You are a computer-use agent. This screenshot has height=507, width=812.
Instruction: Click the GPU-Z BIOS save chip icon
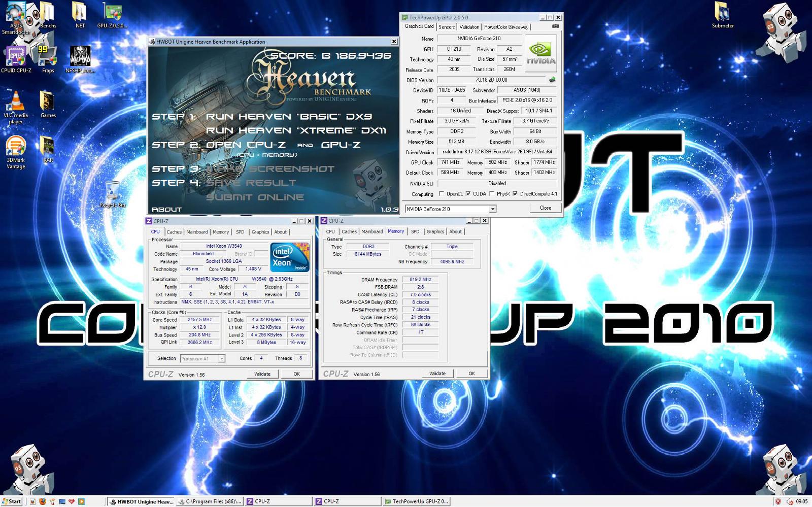click(552, 80)
